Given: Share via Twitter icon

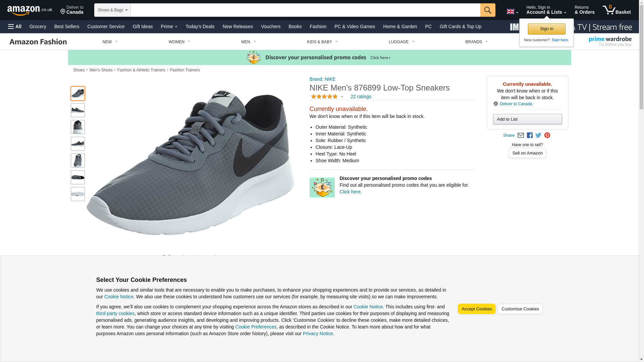Looking at the screenshot, I should click(x=538, y=135).
